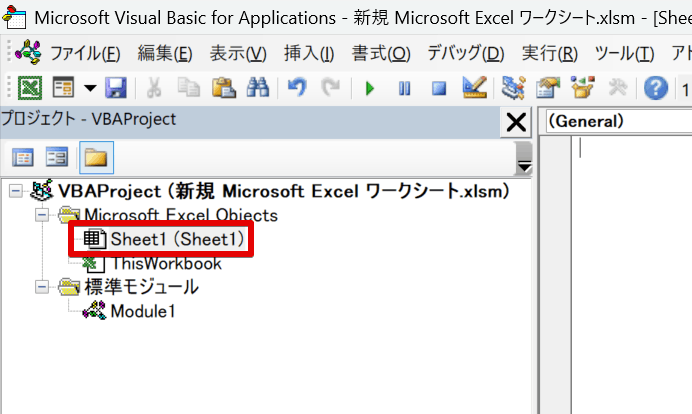Open the ファイル(F) menu
The image size is (692, 414).
[85, 54]
